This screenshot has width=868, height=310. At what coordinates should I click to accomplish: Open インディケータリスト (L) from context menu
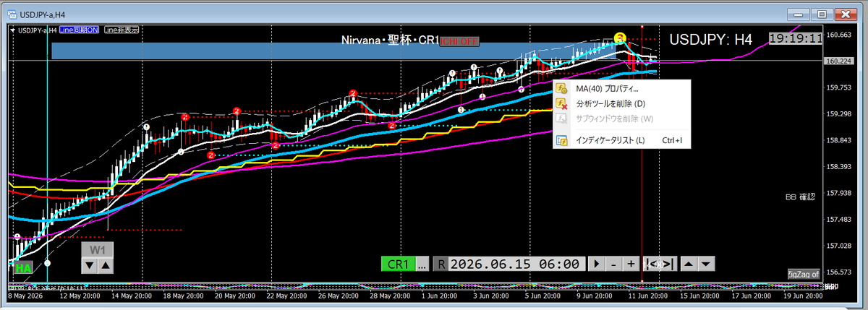(x=621, y=140)
